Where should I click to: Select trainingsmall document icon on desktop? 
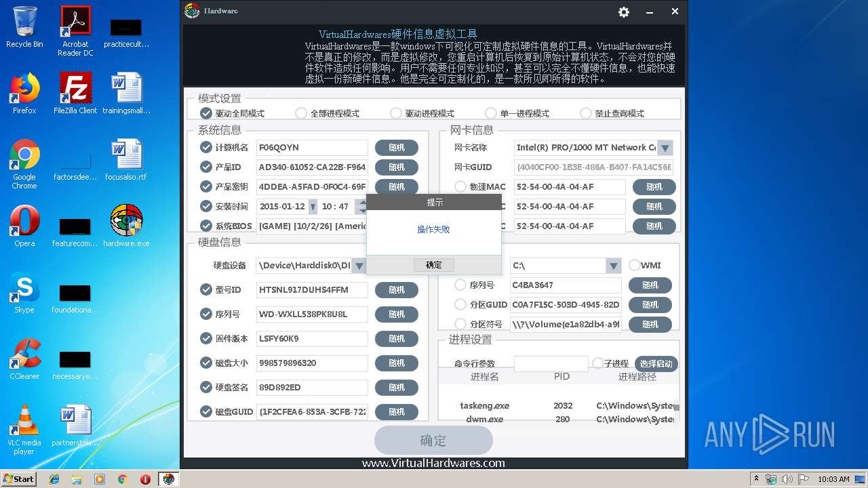(x=126, y=94)
